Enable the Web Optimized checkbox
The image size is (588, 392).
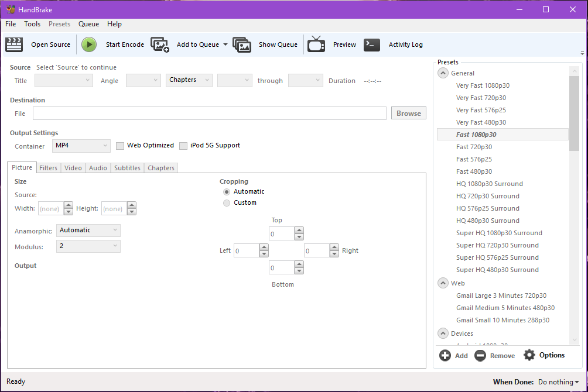(x=120, y=146)
